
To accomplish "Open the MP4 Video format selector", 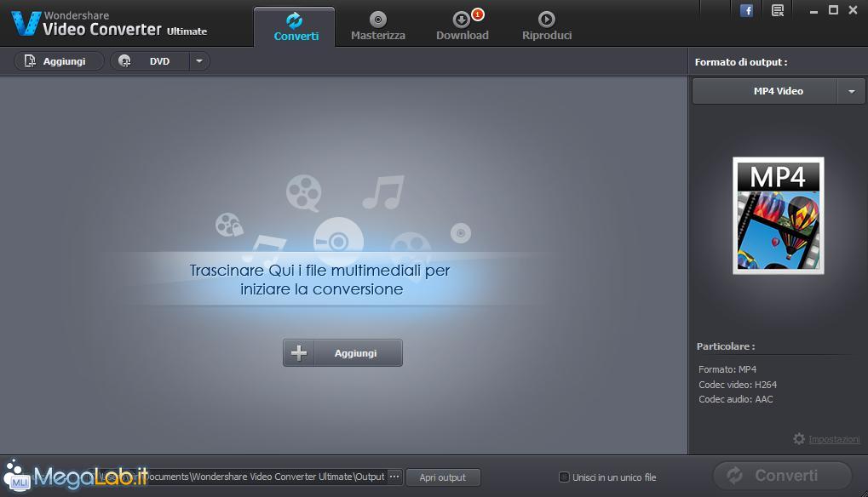I will click(765, 91).
